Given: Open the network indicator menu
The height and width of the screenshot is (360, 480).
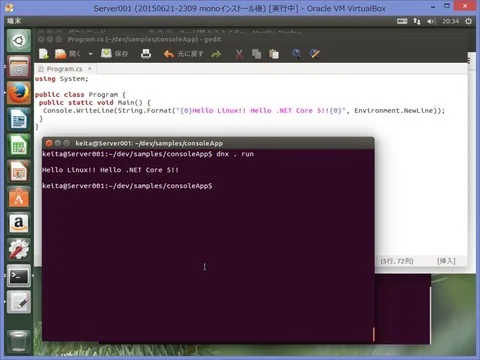Looking at the screenshot, I should [417, 21].
